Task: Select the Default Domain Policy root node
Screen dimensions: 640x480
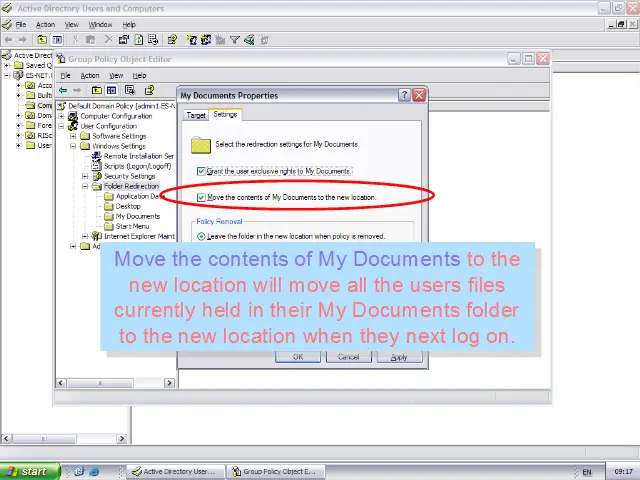Action: pyautogui.click(x=121, y=106)
